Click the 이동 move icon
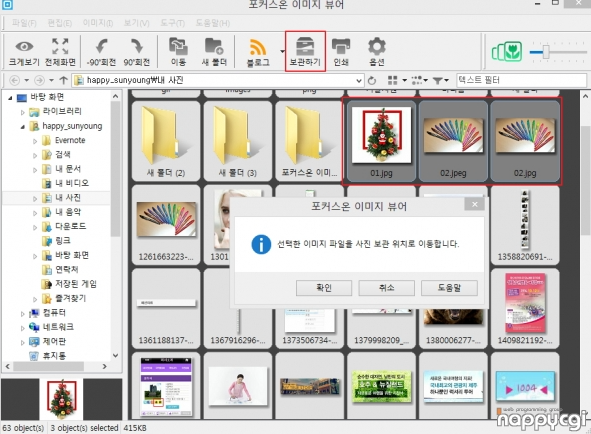 coord(178,47)
